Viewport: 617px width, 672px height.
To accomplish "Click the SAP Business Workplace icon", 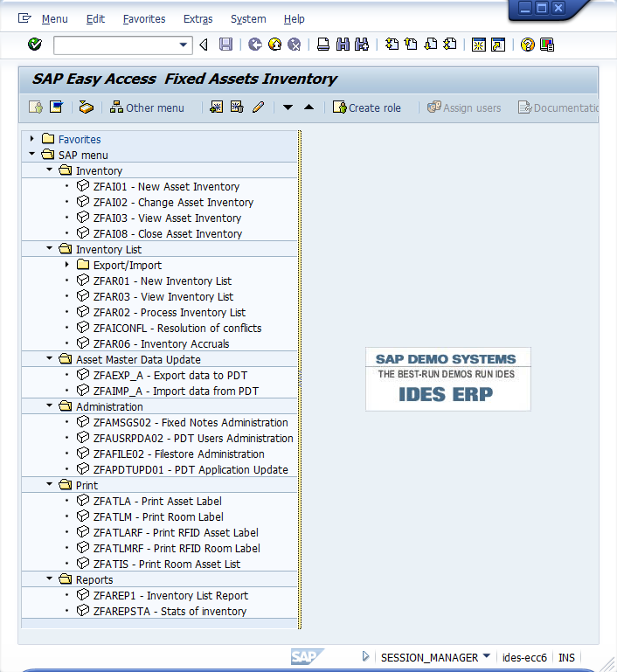I will pyautogui.click(x=87, y=107).
